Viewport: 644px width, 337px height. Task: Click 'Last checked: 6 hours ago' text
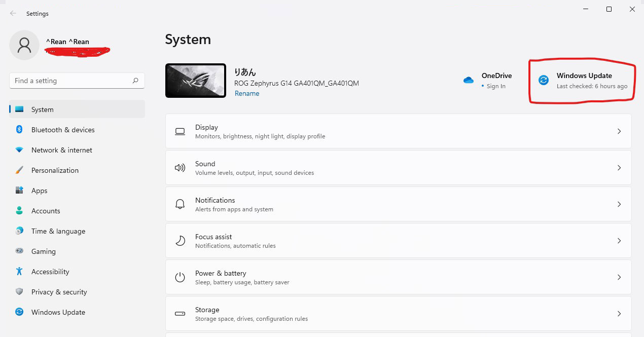(592, 86)
